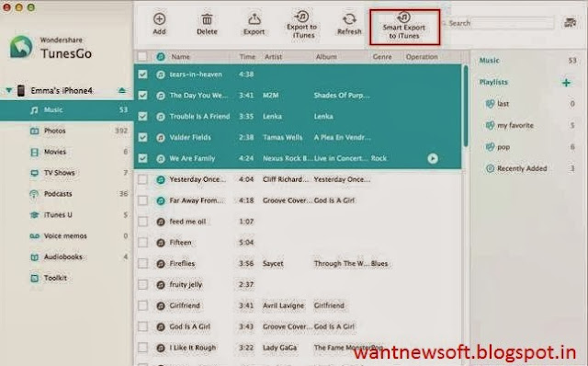588x366 pixels.
Task: Click the song list vertical scrollbar
Action: [466, 106]
